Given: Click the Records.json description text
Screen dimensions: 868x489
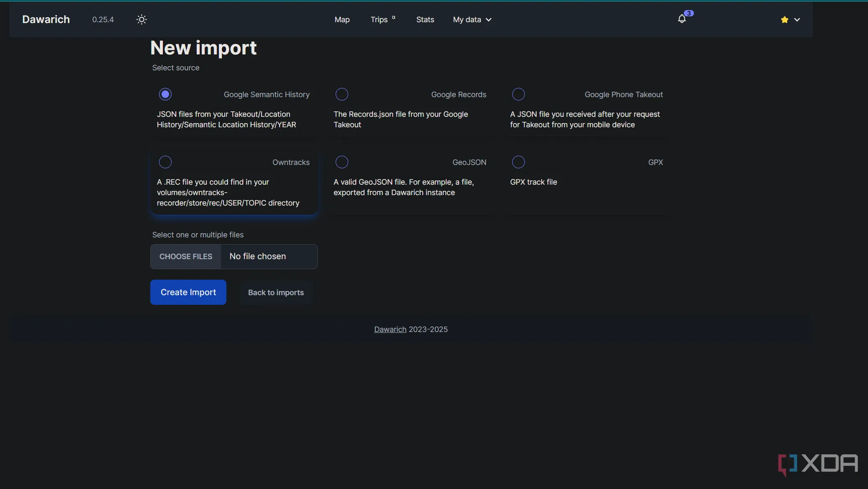Looking at the screenshot, I should pos(401,119).
